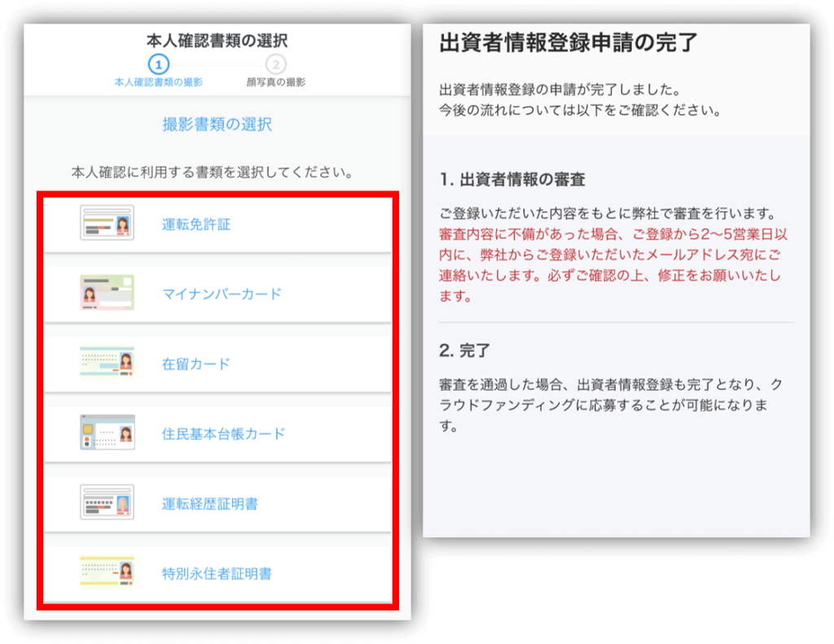Click the 撮影書類の選択 heading
Screen dimensions: 834x644
217,125
